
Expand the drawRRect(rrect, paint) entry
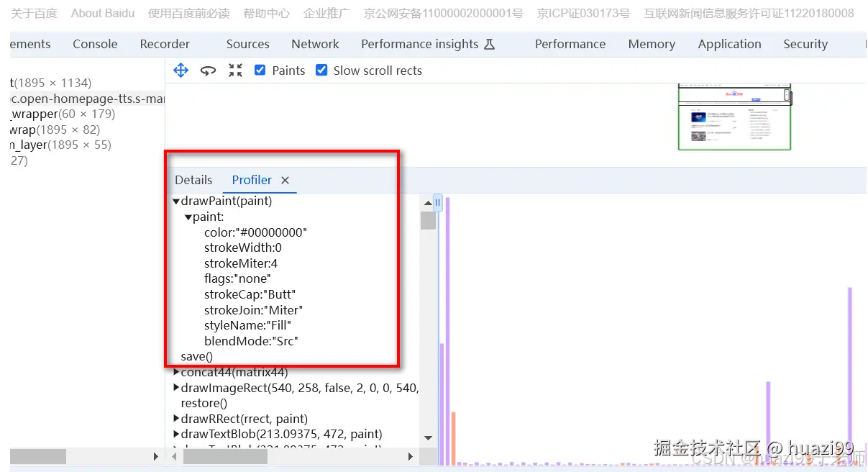click(x=176, y=419)
